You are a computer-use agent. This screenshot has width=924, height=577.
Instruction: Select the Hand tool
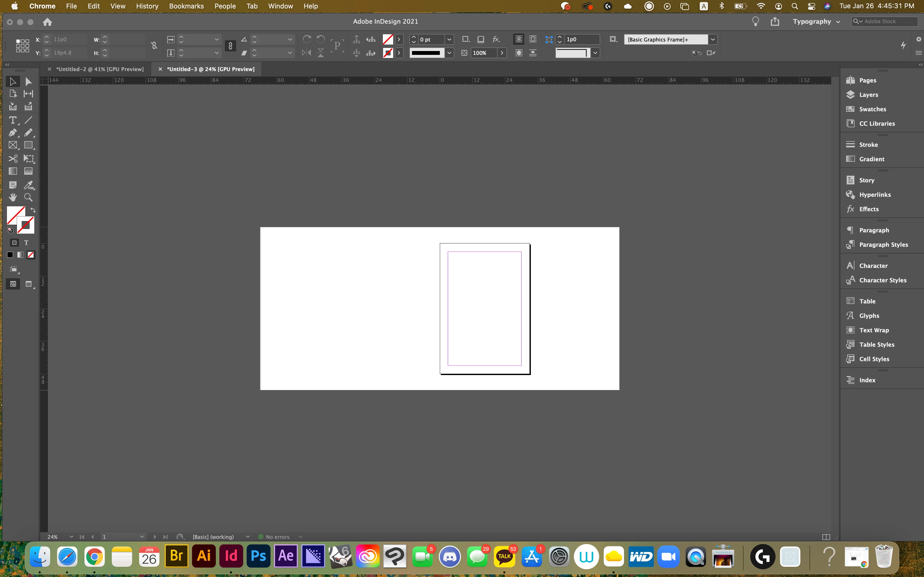[x=13, y=197]
